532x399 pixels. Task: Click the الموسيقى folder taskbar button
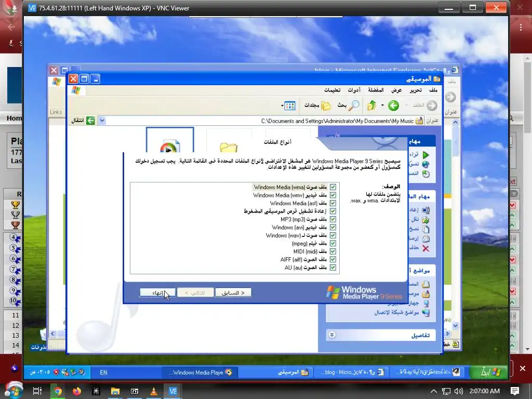[275, 373]
